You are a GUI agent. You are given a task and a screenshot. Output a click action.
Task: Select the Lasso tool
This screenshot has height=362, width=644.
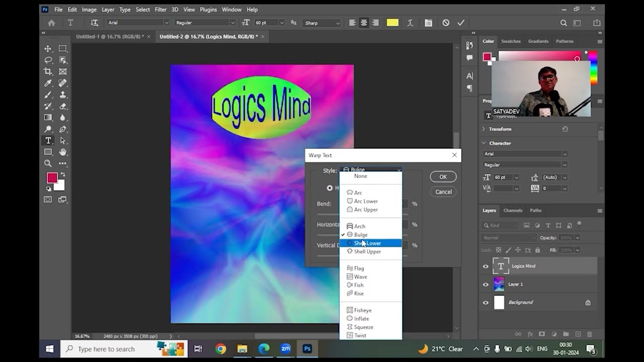point(48,60)
